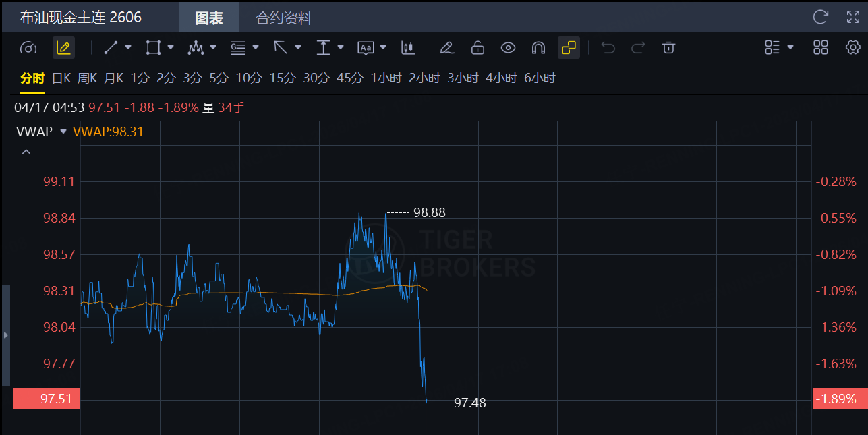Select the arrow marker tool
The width and height of the screenshot is (868, 435).
(x=281, y=48)
